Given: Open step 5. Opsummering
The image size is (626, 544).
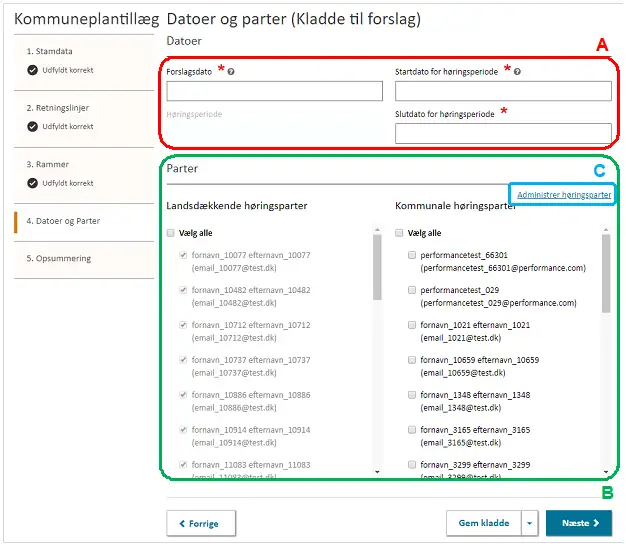Looking at the screenshot, I should (58, 258).
